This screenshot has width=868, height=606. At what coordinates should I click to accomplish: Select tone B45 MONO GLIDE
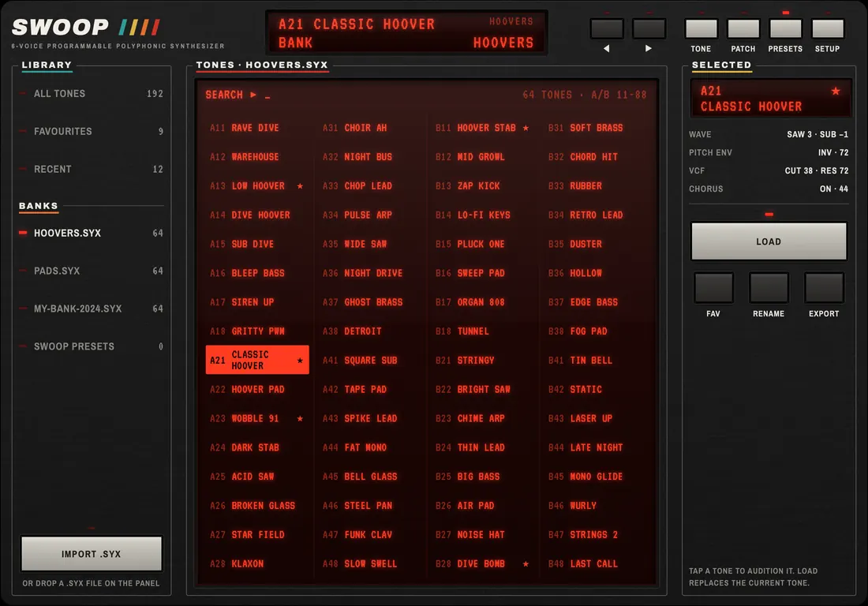pos(596,477)
